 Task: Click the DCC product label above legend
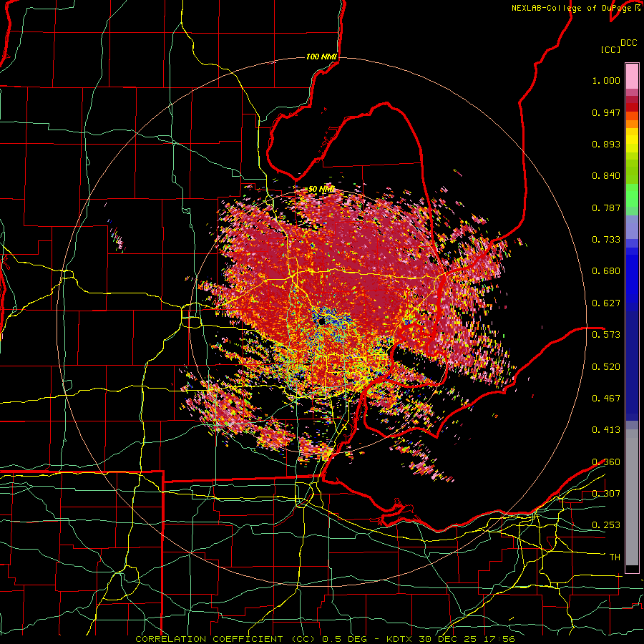coord(628,43)
